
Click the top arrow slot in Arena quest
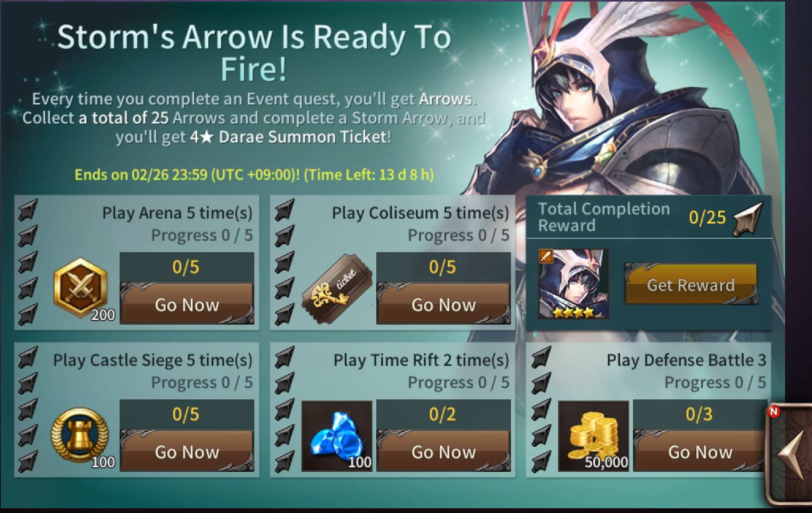(x=28, y=210)
